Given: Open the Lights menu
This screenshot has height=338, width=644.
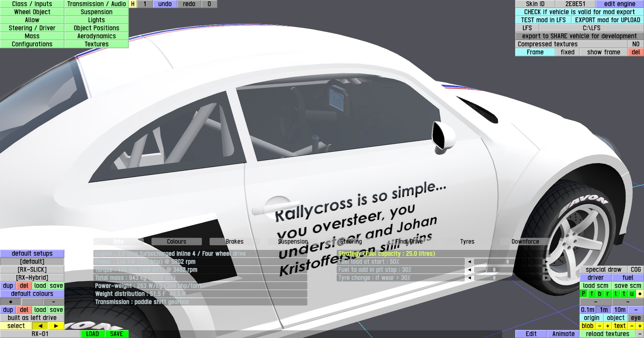Looking at the screenshot, I should [97, 20].
